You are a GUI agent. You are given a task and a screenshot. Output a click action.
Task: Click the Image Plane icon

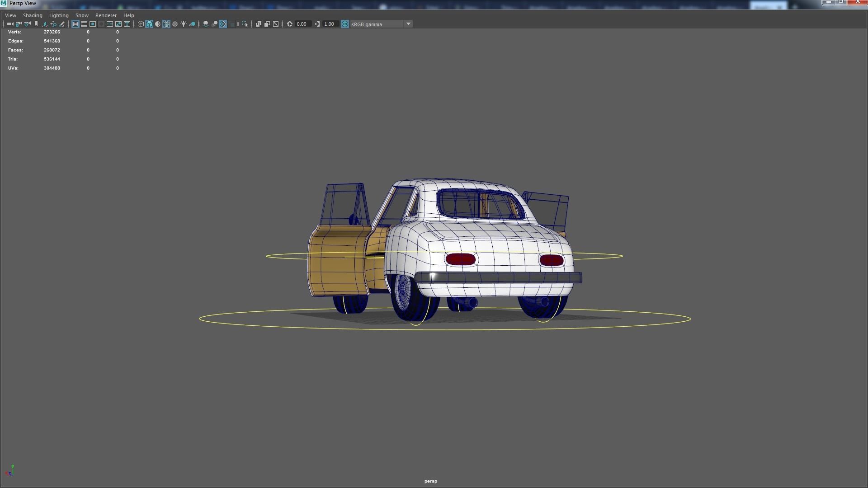45,24
